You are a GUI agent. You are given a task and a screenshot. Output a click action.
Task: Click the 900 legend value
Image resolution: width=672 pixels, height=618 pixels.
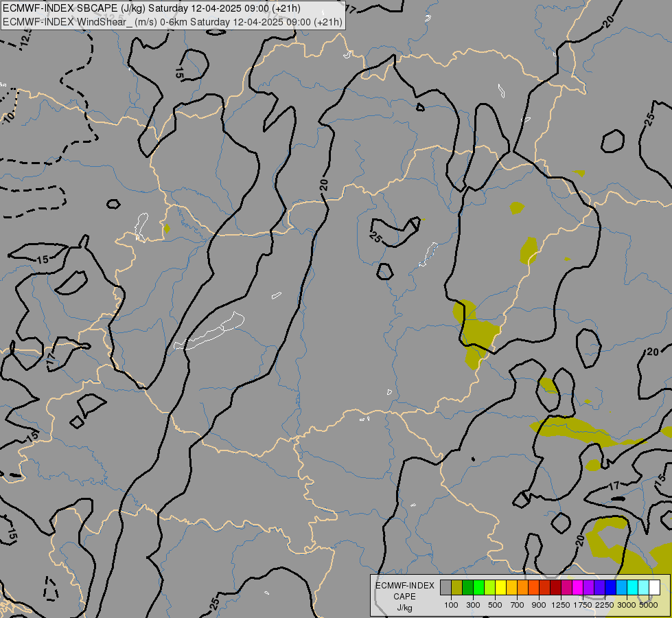[539, 605]
